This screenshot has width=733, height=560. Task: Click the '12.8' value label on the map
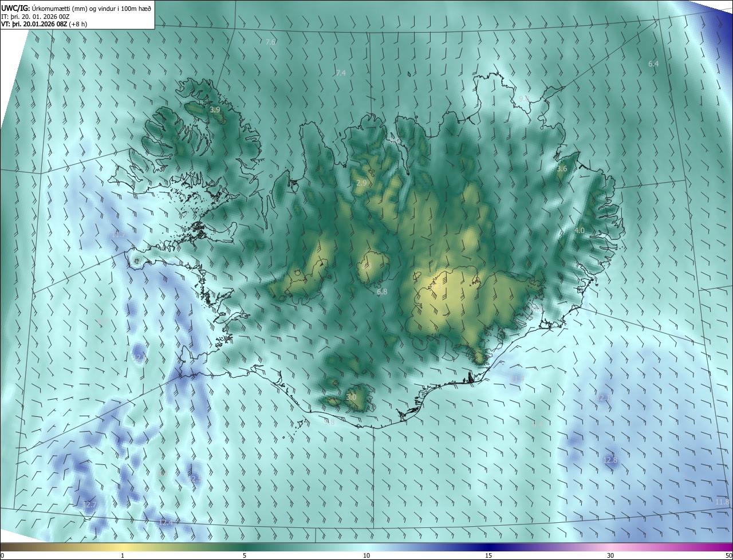(x=610, y=460)
